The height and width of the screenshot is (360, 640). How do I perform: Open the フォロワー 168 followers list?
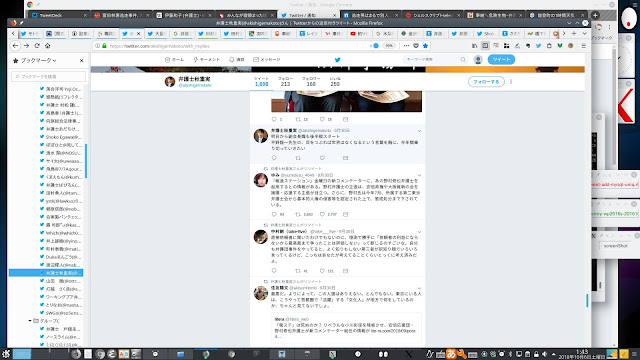(311, 82)
